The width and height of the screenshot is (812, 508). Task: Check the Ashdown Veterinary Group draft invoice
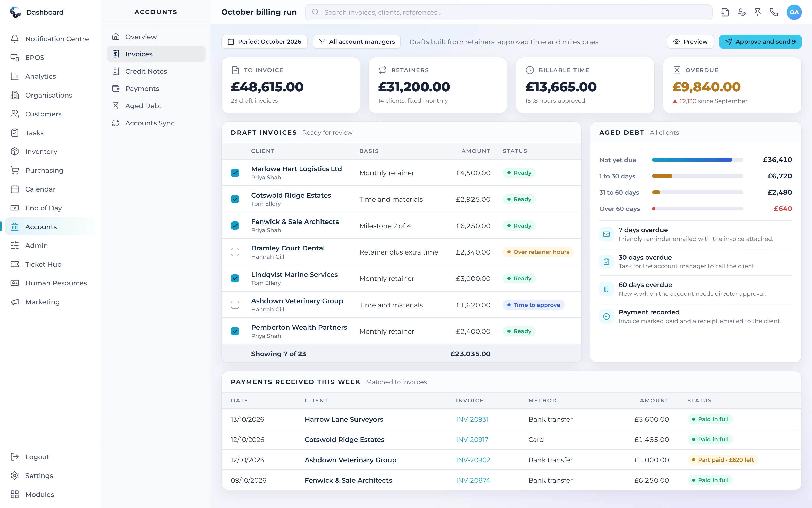tap(235, 305)
